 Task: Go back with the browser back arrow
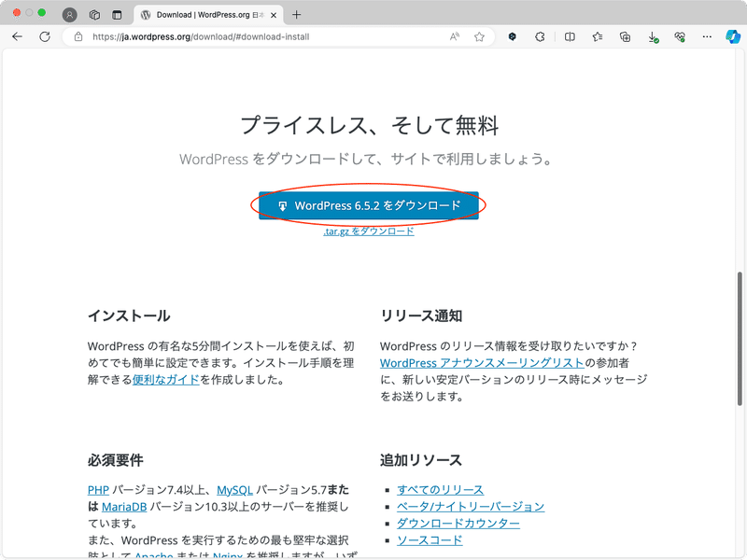click(x=17, y=36)
